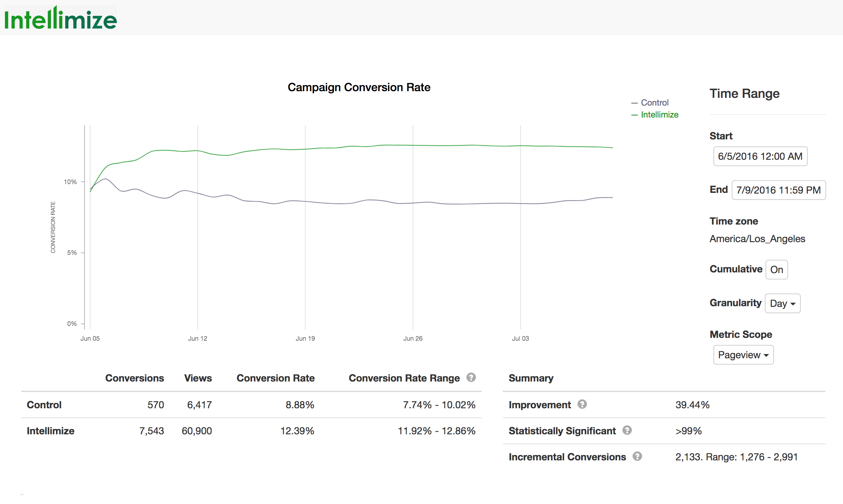This screenshot has height=504, width=843.
Task: Click the Views column header
Action: 198,378
